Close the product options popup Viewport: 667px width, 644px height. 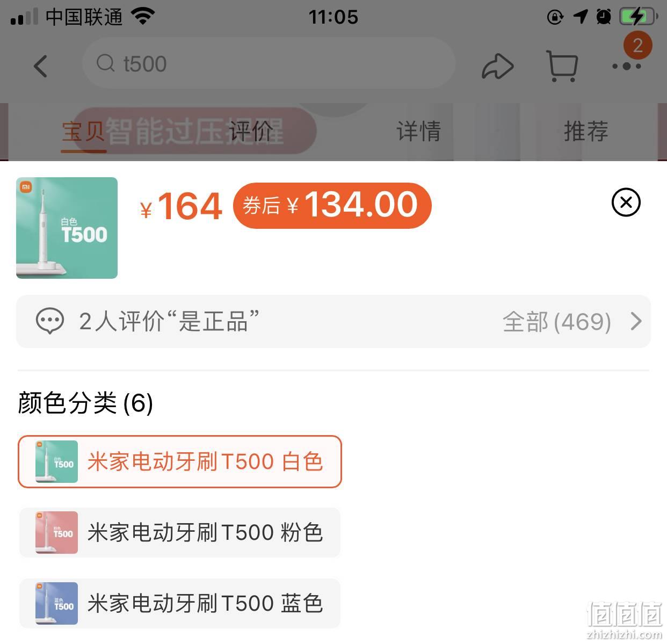tap(626, 202)
